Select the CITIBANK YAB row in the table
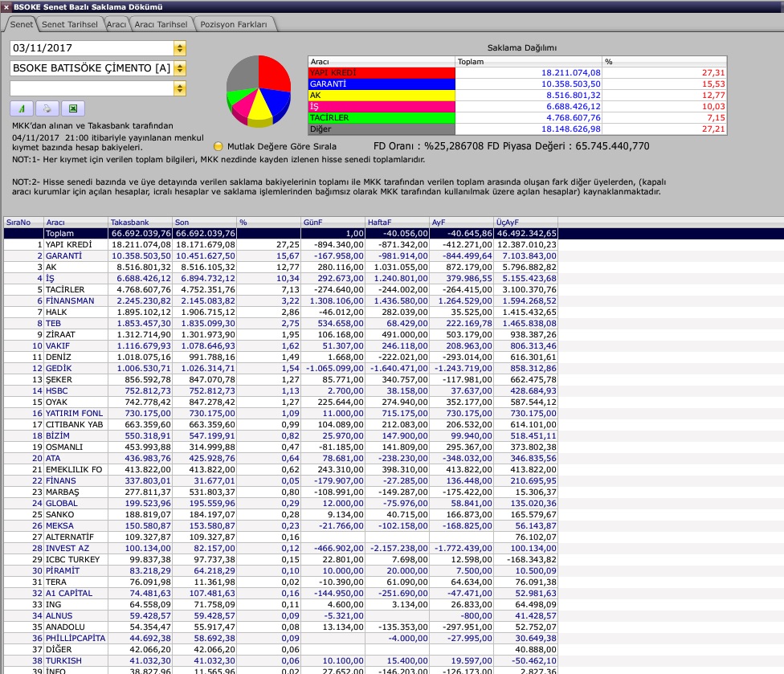784x674 pixels. pos(280,424)
